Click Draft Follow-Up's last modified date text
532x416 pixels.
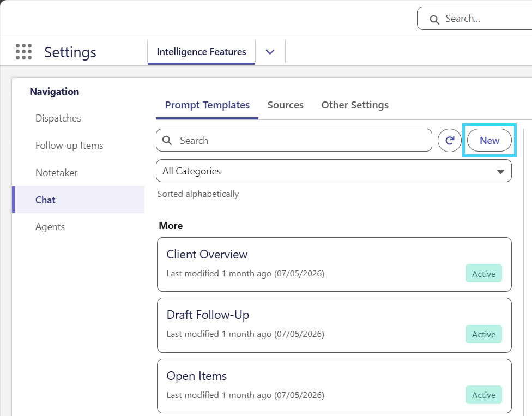pos(245,334)
